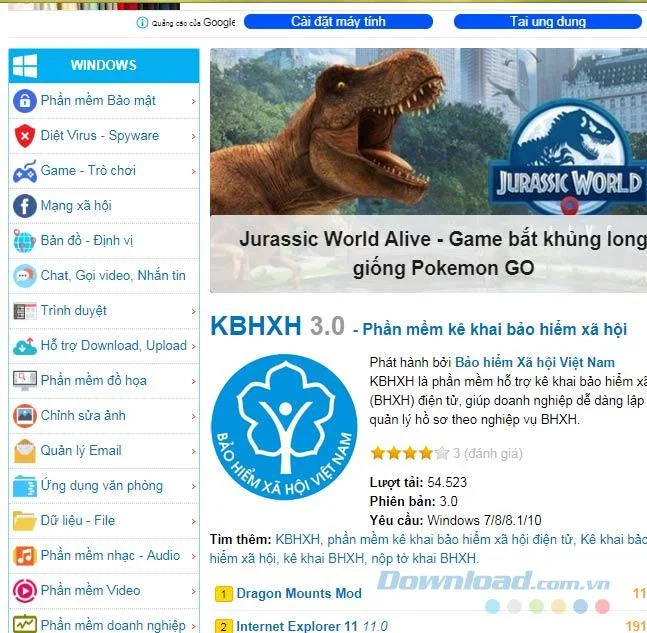
Task: Open the Phần mềm Video category
Action: click(x=90, y=590)
